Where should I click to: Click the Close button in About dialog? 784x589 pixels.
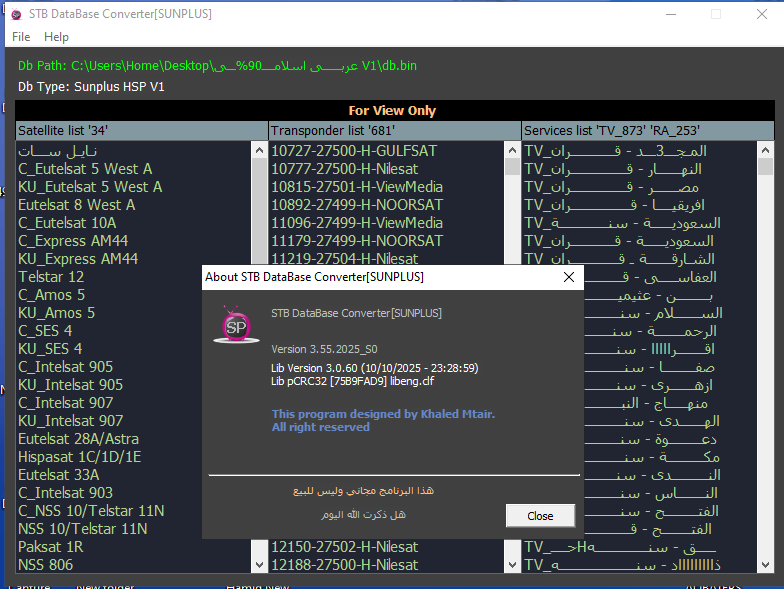[540, 516]
